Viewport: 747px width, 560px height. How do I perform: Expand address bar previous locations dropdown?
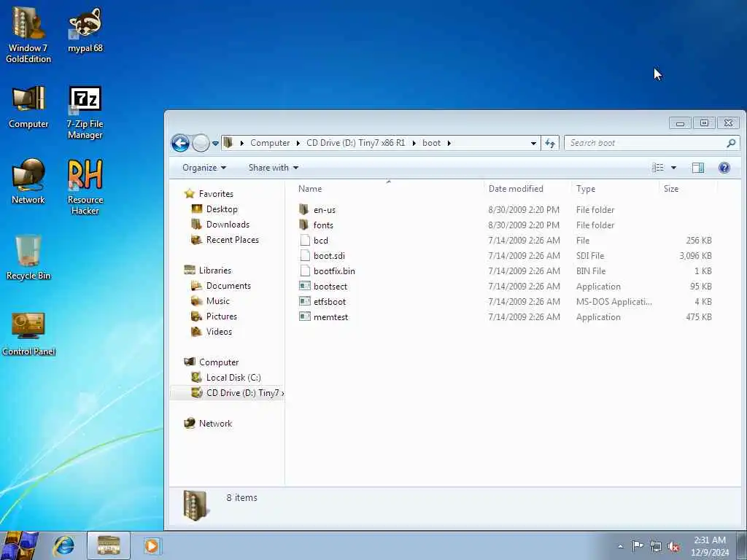533,144
